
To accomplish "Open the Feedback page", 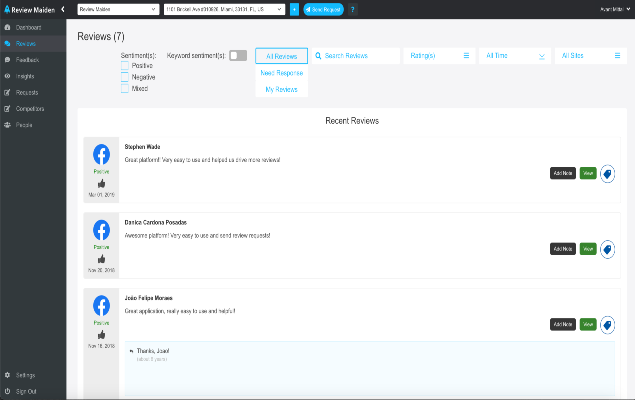I will [27, 60].
